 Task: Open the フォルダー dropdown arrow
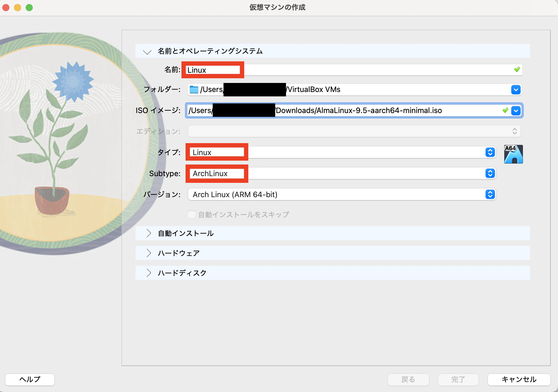click(x=516, y=90)
